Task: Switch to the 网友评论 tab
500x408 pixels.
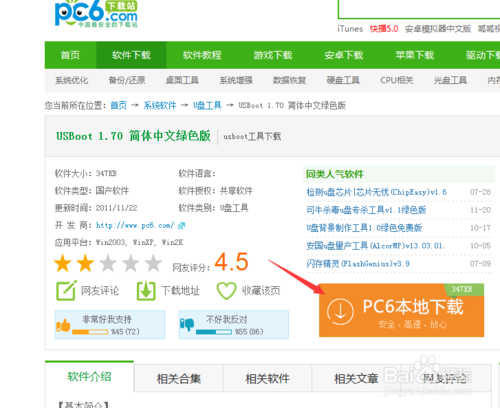Action: click(x=445, y=378)
